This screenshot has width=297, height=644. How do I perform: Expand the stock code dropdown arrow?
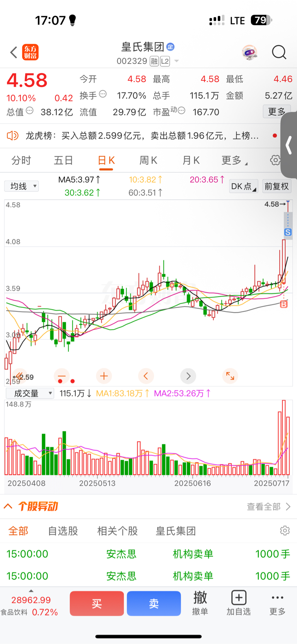click(x=177, y=61)
